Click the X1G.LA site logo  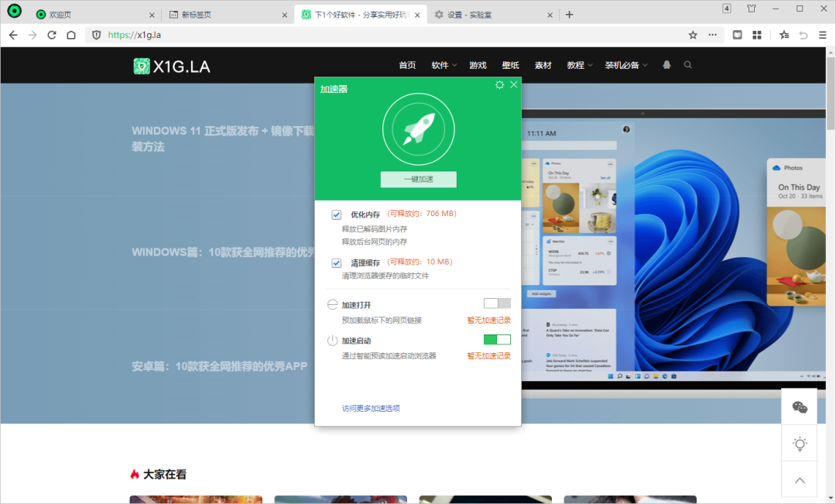click(x=172, y=66)
